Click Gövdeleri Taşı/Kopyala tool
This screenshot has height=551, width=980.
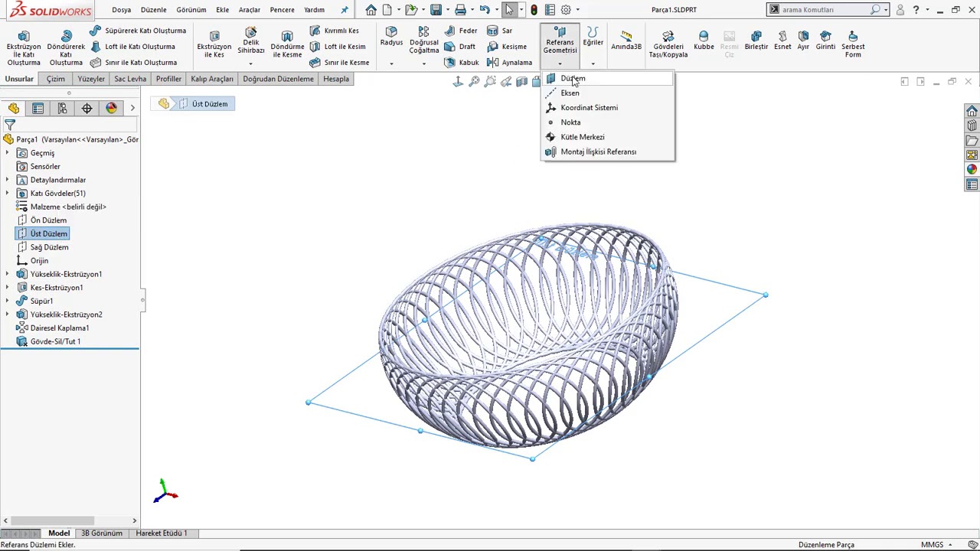668,44
